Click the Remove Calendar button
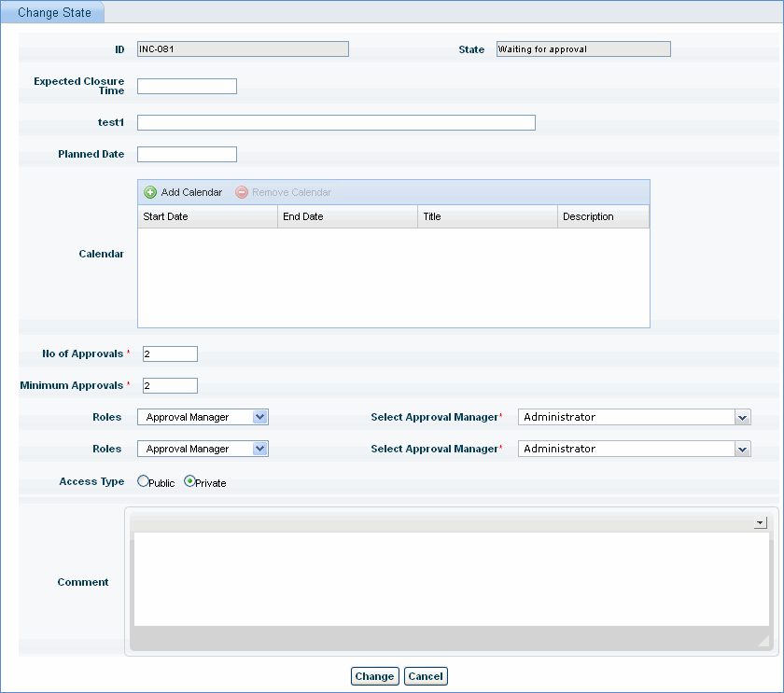 coord(283,192)
